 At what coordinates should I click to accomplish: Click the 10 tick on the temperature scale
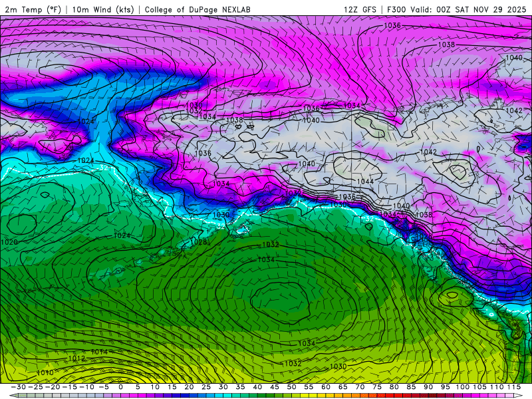pyautogui.click(x=155, y=387)
